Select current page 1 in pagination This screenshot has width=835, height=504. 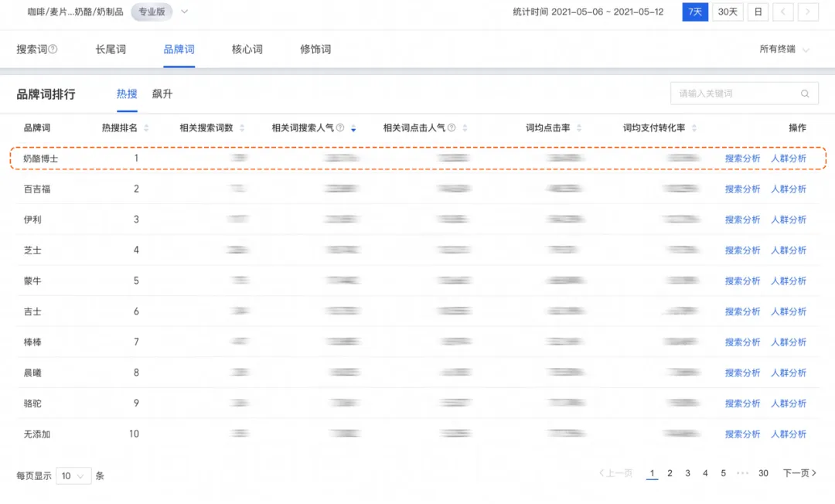click(652, 473)
